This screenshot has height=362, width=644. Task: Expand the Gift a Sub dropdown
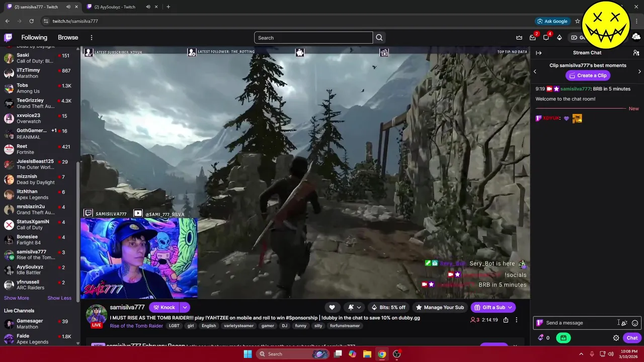pyautogui.click(x=510, y=307)
